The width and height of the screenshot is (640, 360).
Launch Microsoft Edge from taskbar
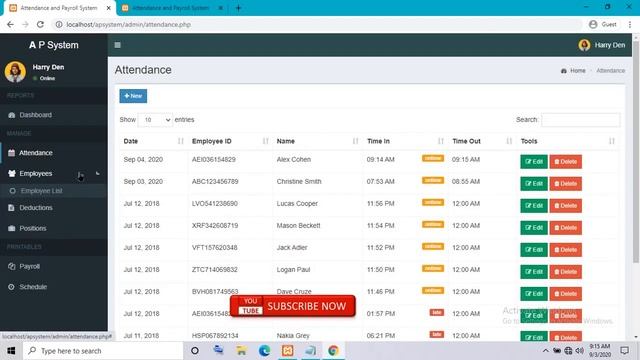pyautogui.click(x=264, y=351)
